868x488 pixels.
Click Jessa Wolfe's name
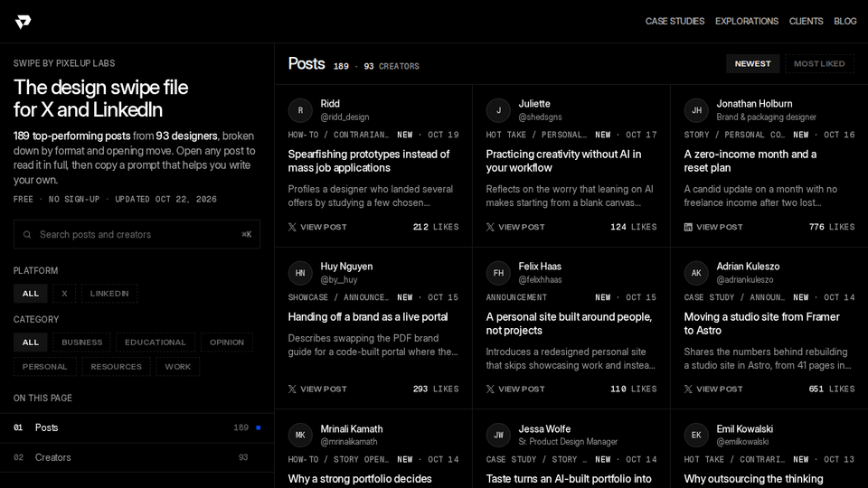(x=544, y=428)
